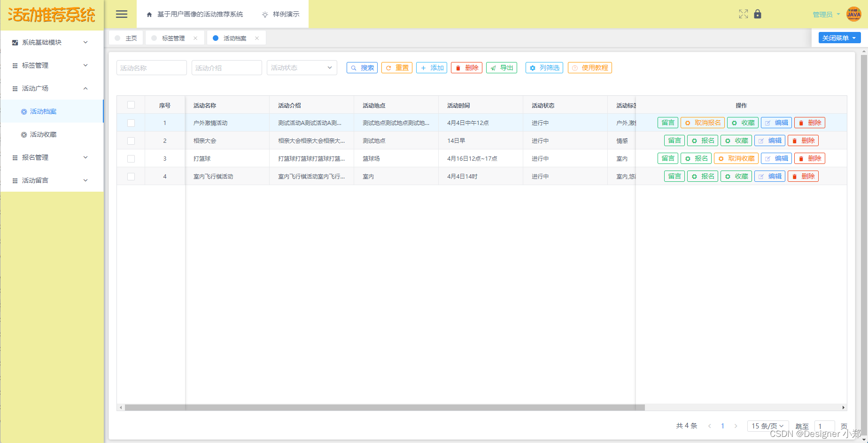Click 留言 for 户外激情活动 row
The image size is (868, 443).
pyautogui.click(x=667, y=123)
